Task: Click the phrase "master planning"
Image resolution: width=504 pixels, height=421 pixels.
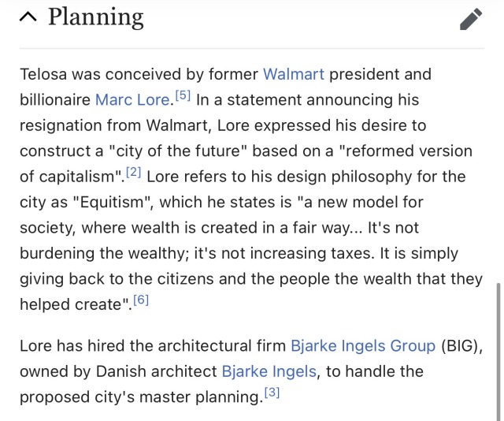Action: coord(204,397)
